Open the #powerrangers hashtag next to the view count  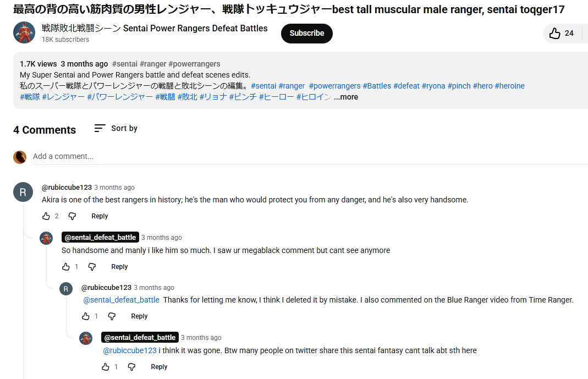(194, 64)
